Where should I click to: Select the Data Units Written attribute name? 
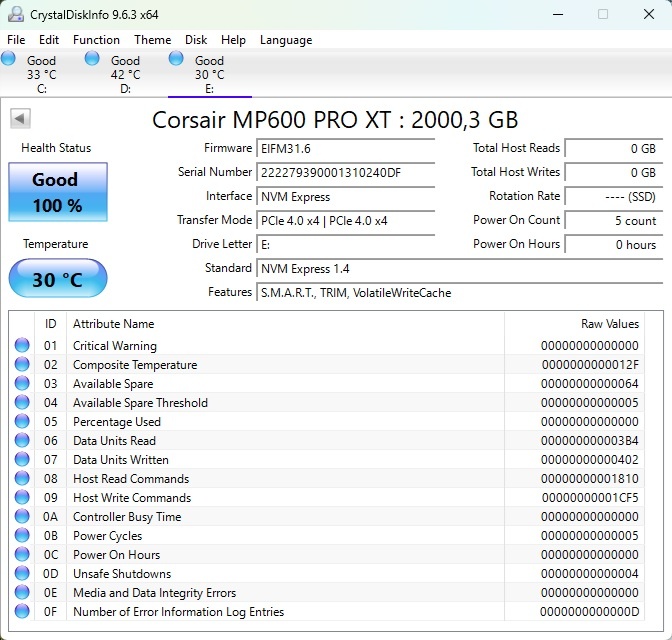120,460
